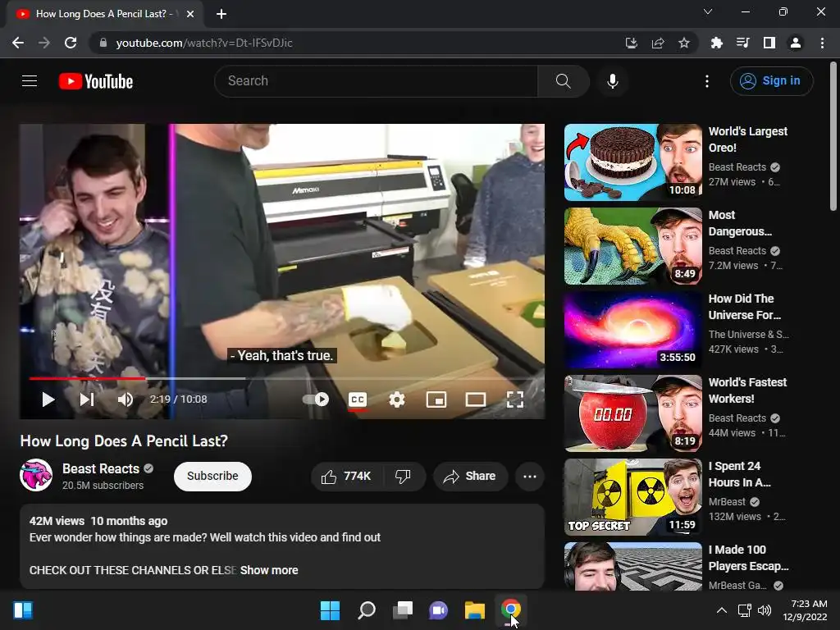The image size is (840, 630).
Task: Open tab search chevron dropdown
Action: pyautogui.click(x=708, y=11)
